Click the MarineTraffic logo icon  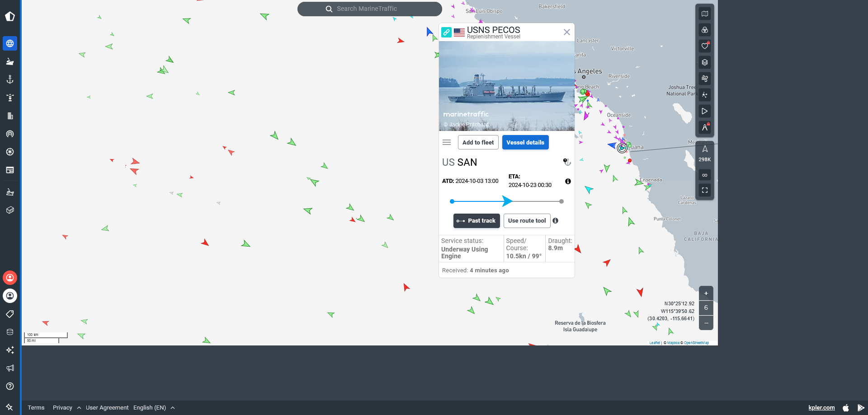click(10, 16)
